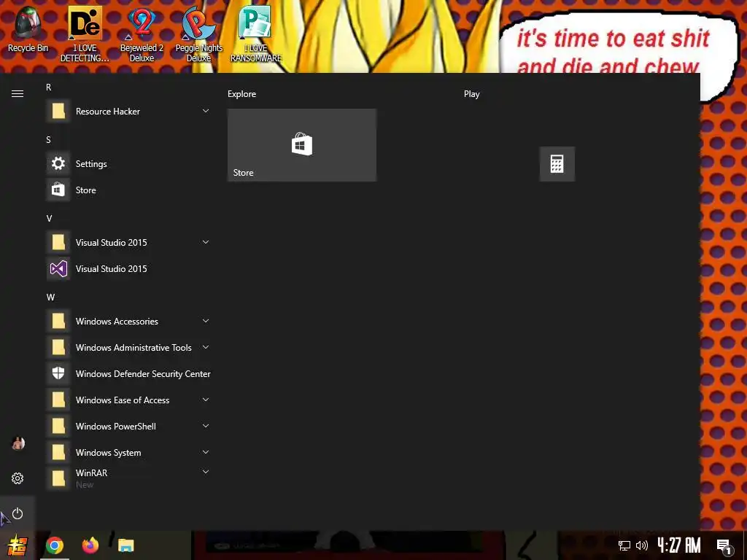Image resolution: width=747 pixels, height=560 pixels.
Task: Expand the Windows Administrative Tools chevron
Action: pos(206,347)
